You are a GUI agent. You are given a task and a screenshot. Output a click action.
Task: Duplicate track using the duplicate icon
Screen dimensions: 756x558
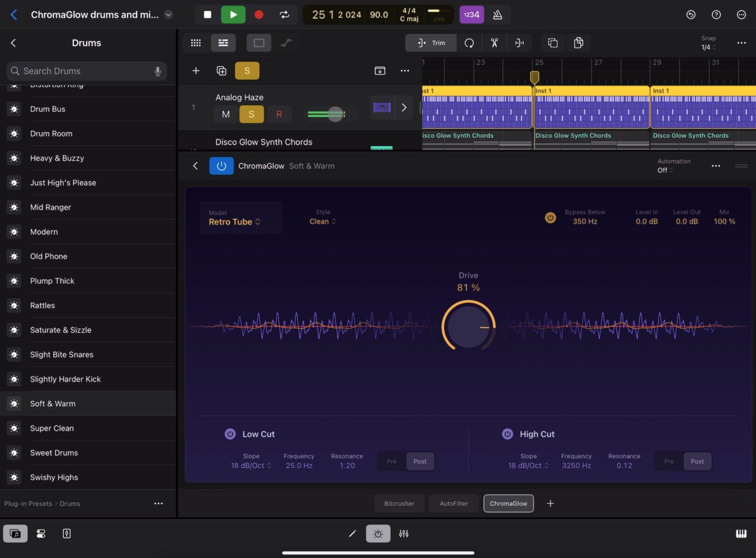pos(221,71)
